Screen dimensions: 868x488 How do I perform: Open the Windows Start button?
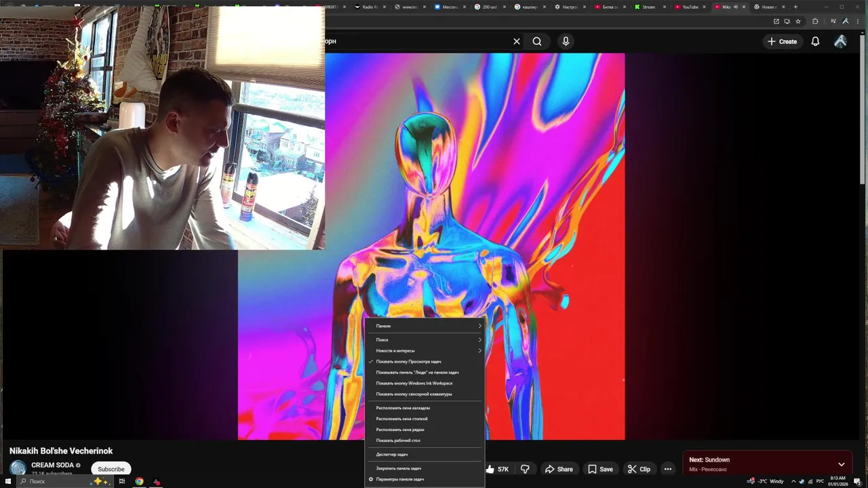tap(7, 481)
